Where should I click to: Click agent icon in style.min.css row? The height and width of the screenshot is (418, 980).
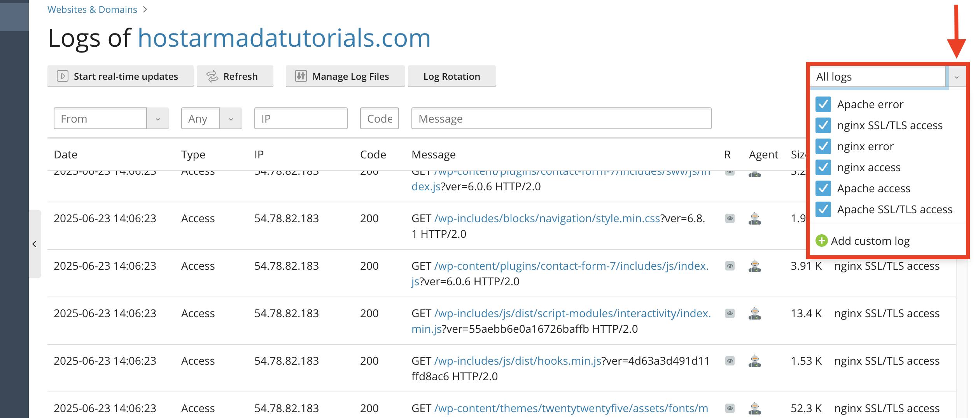755,218
